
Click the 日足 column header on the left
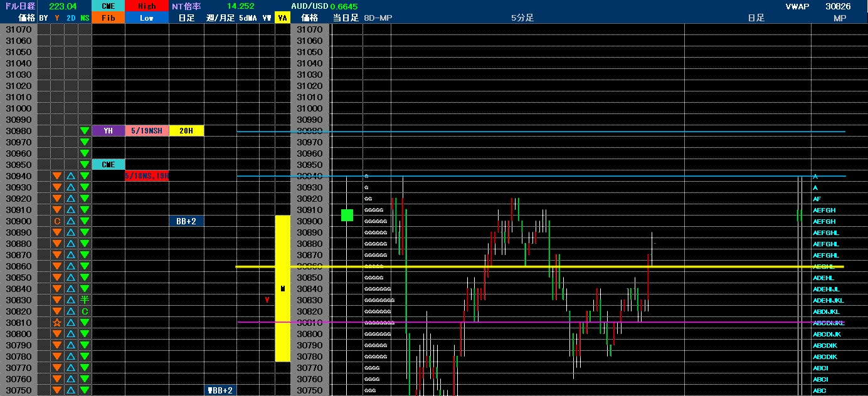click(x=186, y=18)
